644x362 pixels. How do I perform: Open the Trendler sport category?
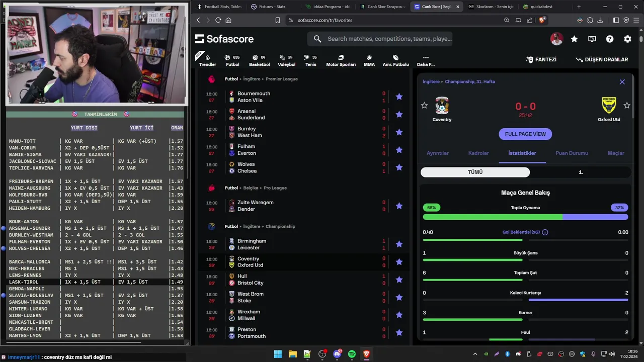click(x=207, y=60)
